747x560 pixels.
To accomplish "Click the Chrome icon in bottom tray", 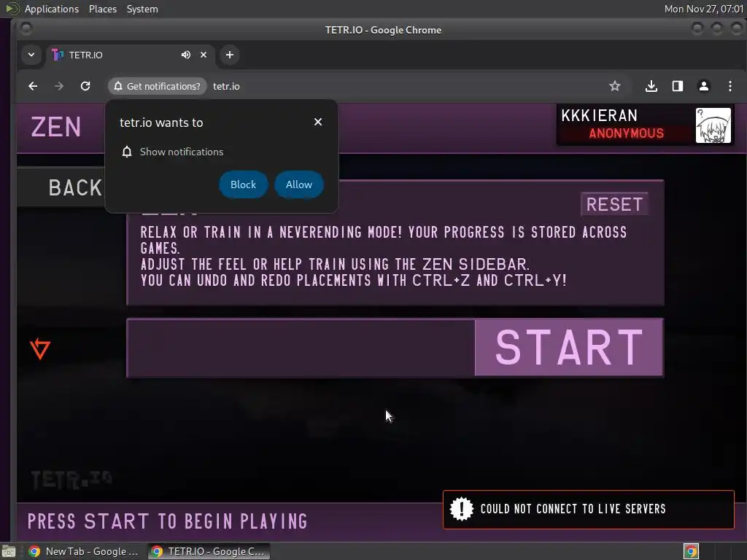I will tap(691, 551).
